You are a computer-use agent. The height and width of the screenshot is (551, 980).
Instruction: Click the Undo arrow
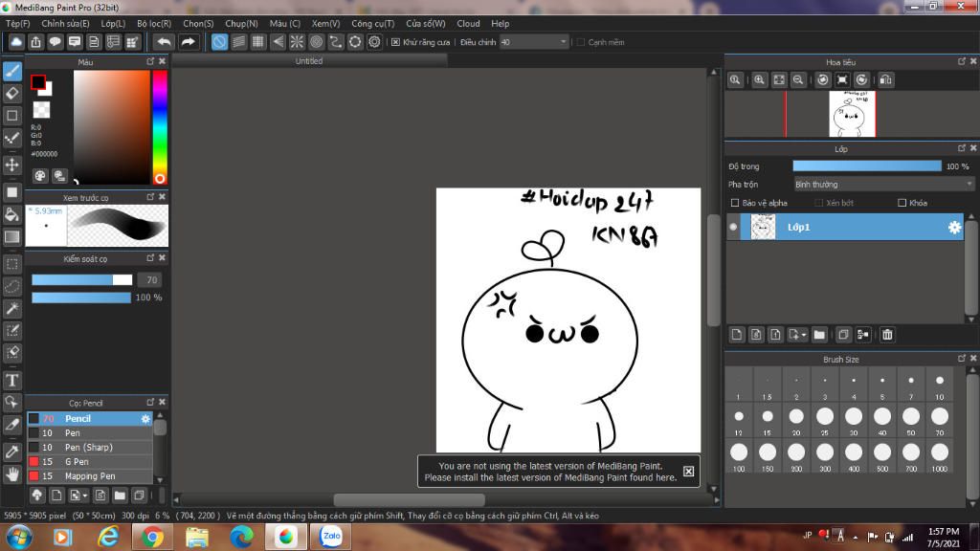pyautogui.click(x=164, y=42)
